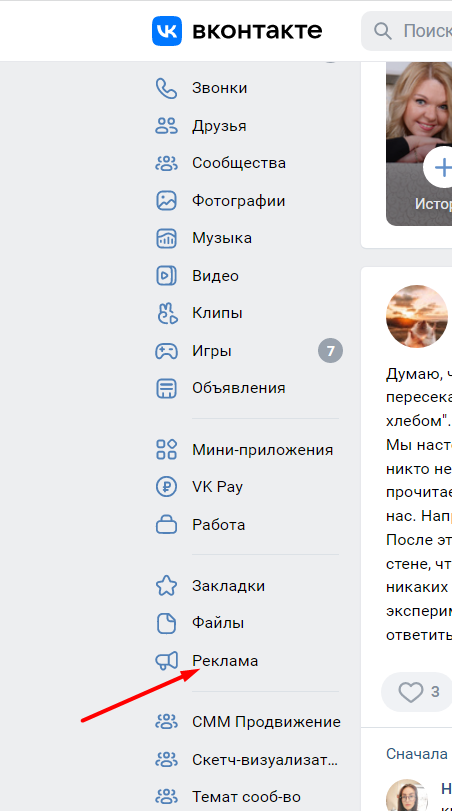The height and width of the screenshot is (811, 452).
Task: Open Звонки via the phone icon
Action: point(167,88)
